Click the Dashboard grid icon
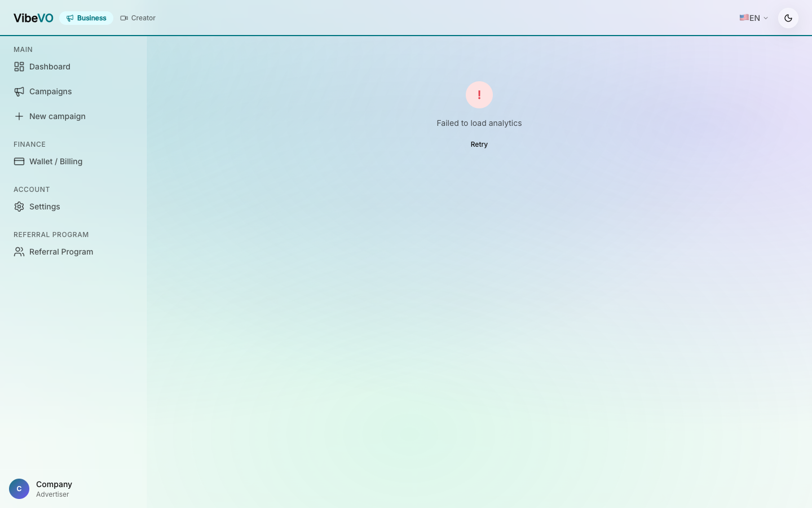The image size is (812, 508). click(19, 67)
